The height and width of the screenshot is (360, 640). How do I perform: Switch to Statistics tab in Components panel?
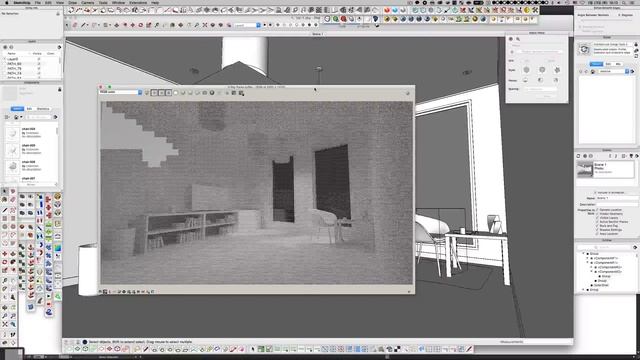(43, 109)
